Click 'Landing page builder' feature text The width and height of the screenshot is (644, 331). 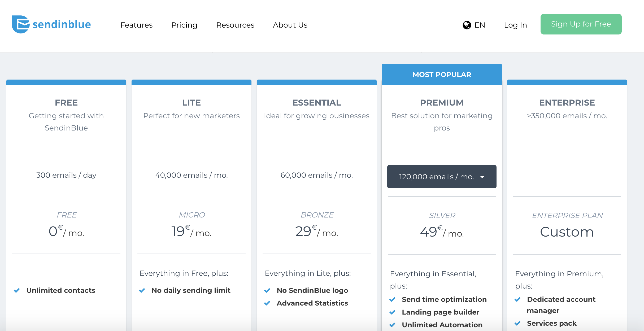441,312
